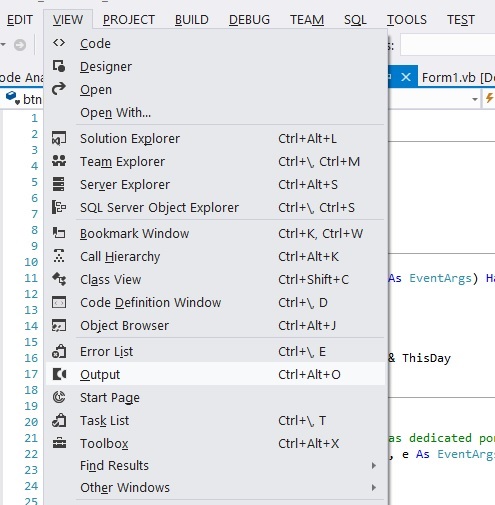Click the Code Definition Window icon
This screenshot has width=495, height=505.
point(59,302)
